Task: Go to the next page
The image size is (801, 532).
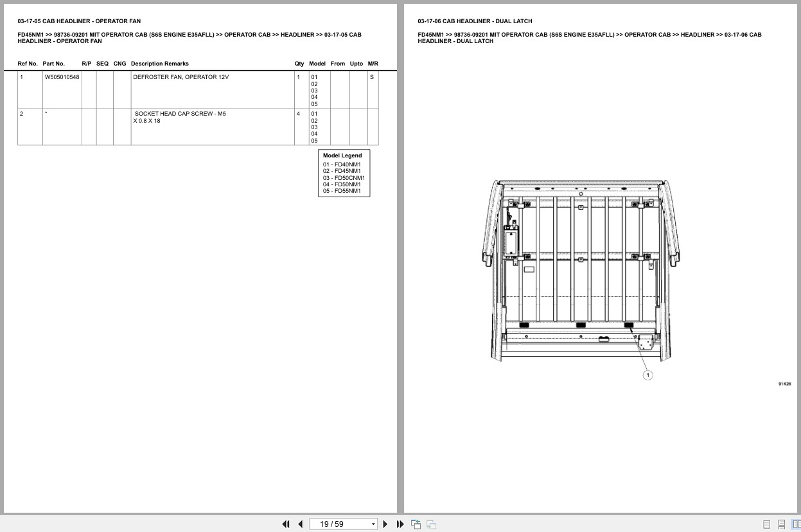Action: coord(385,524)
